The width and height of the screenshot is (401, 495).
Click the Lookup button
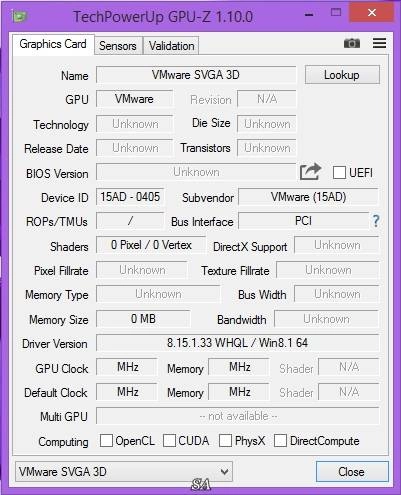342,75
